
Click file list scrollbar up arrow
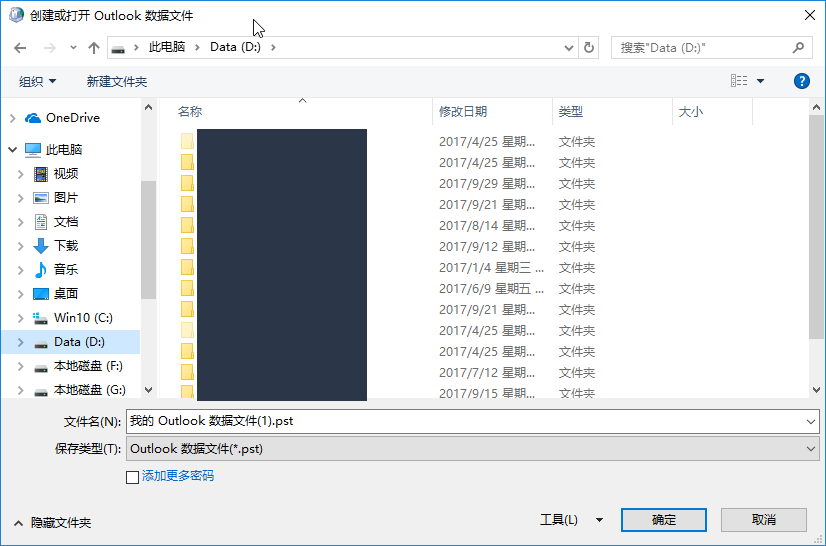pos(817,108)
